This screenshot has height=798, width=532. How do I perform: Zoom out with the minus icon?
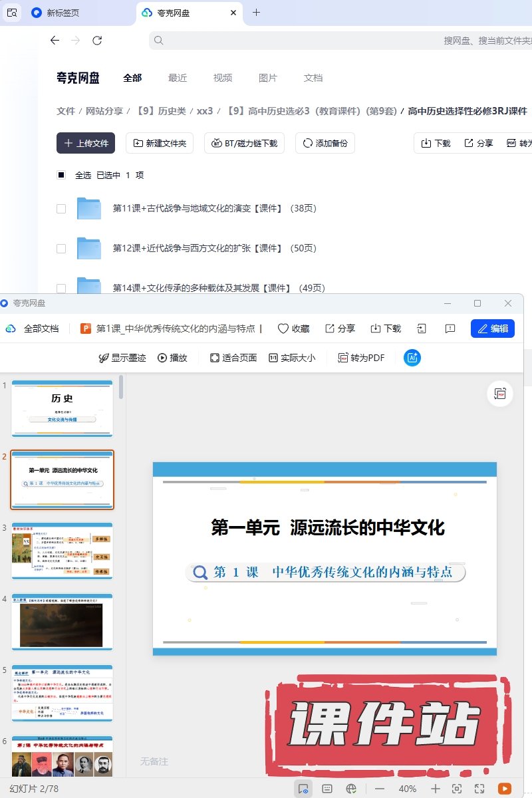380,789
